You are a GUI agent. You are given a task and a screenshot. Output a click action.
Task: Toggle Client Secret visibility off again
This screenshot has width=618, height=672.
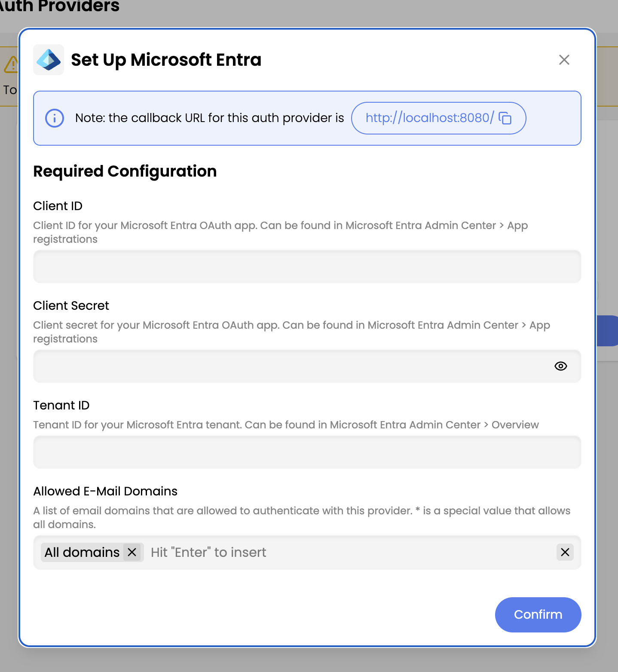click(560, 366)
